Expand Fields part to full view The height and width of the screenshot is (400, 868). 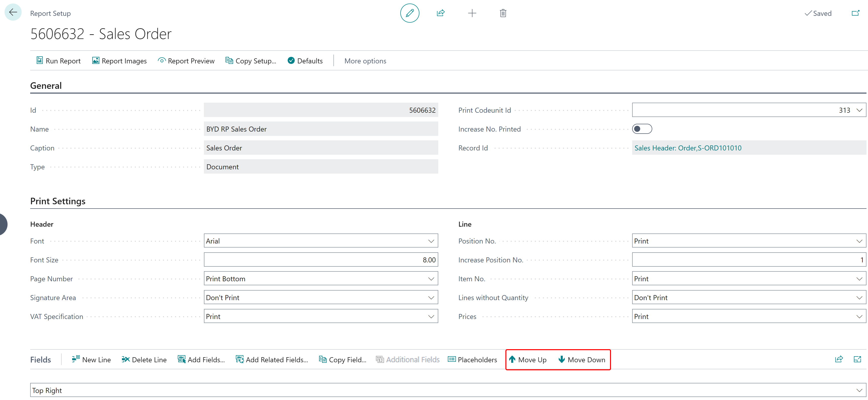(x=857, y=359)
